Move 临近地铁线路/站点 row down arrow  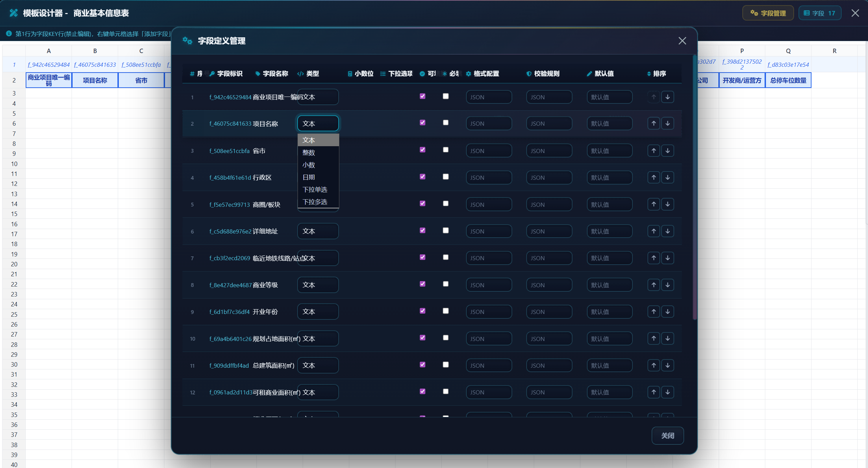point(668,258)
